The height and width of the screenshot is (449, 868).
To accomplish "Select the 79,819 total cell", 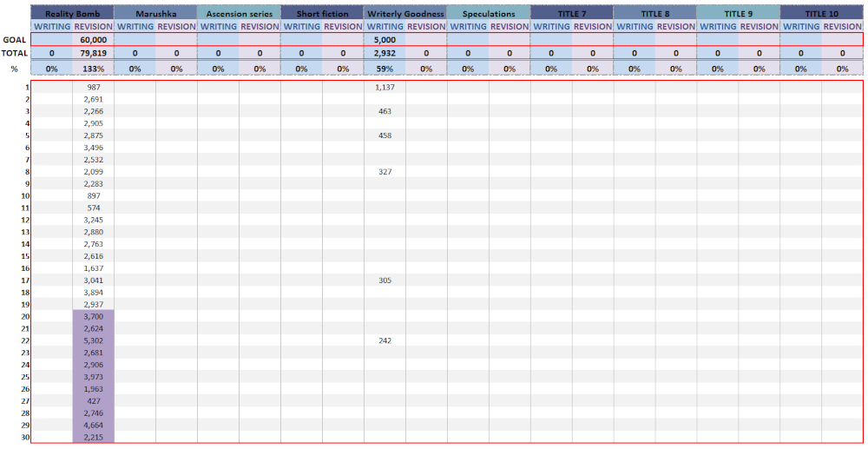I will 93,53.
